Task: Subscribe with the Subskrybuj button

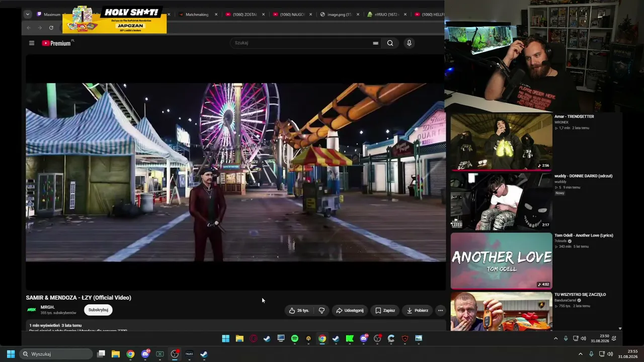Action: [x=98, y=310]
